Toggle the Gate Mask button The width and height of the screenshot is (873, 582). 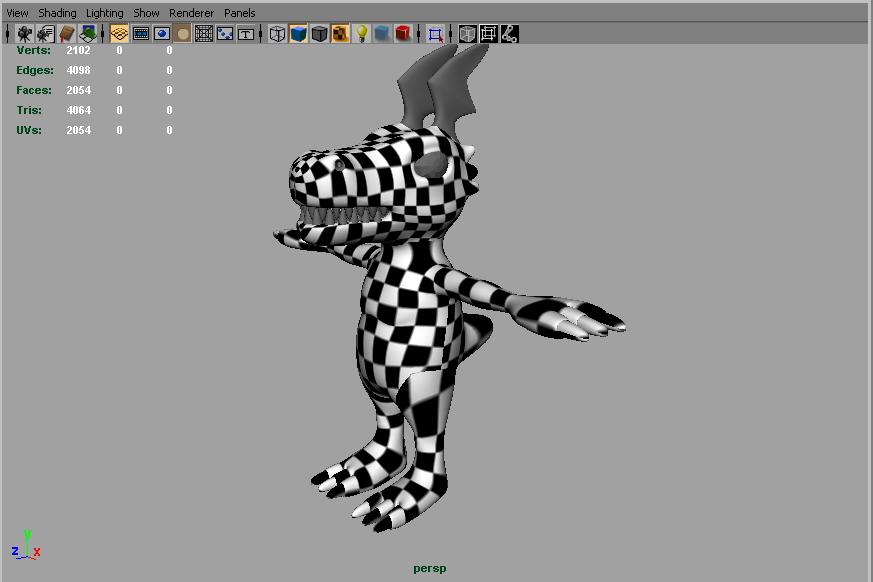[182, 34]
